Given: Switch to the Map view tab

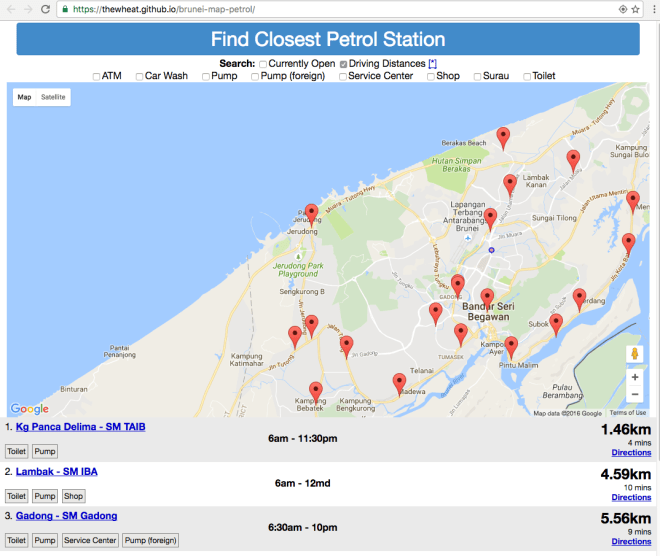Looking at the screenshot, I should click(24, 97).
